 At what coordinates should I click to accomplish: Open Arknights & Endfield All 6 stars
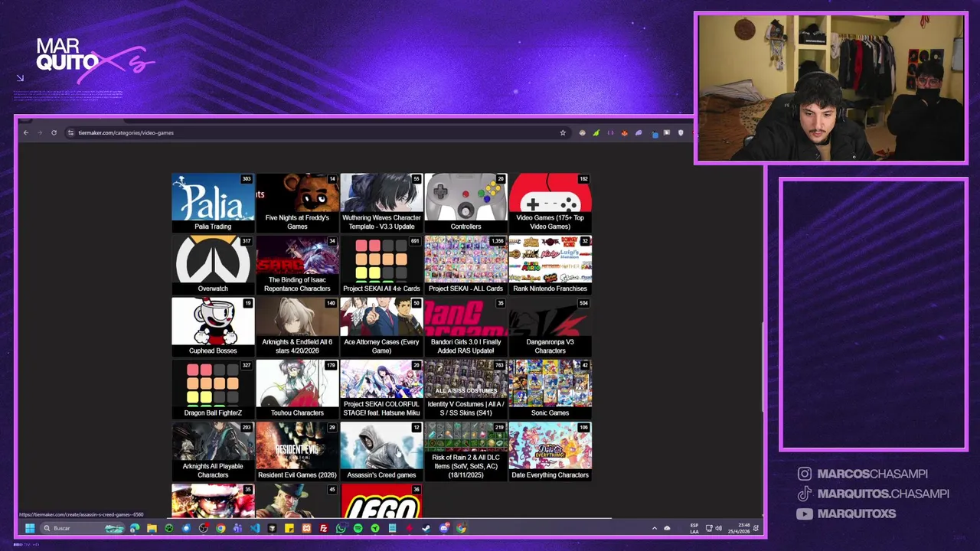(297, 327)
